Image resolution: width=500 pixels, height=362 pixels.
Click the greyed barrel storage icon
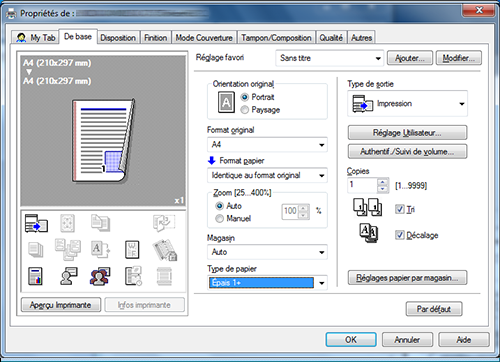tap(164, 276)
